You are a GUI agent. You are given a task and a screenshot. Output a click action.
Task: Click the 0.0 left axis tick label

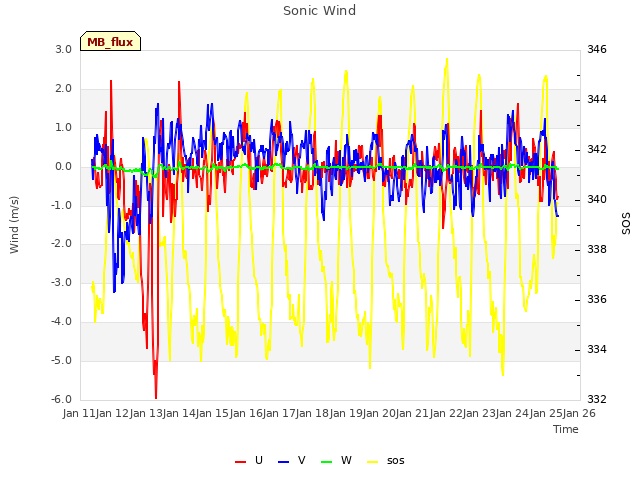[63, 167]
